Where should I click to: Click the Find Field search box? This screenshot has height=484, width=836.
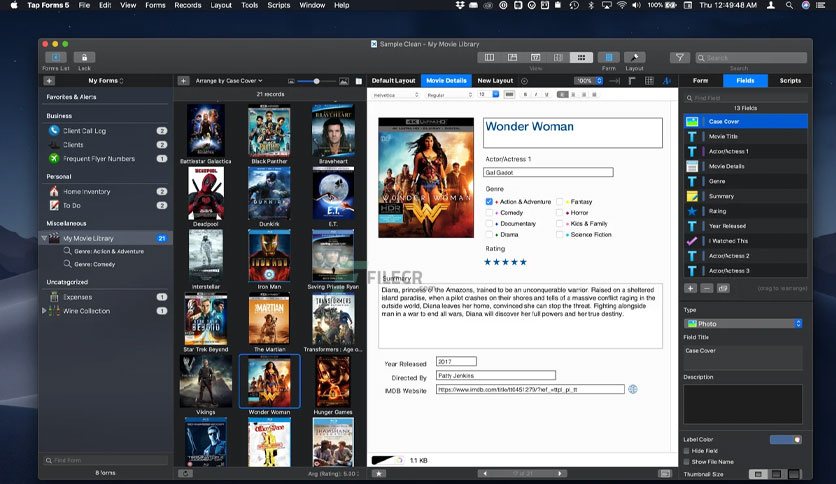pos(745,98)
